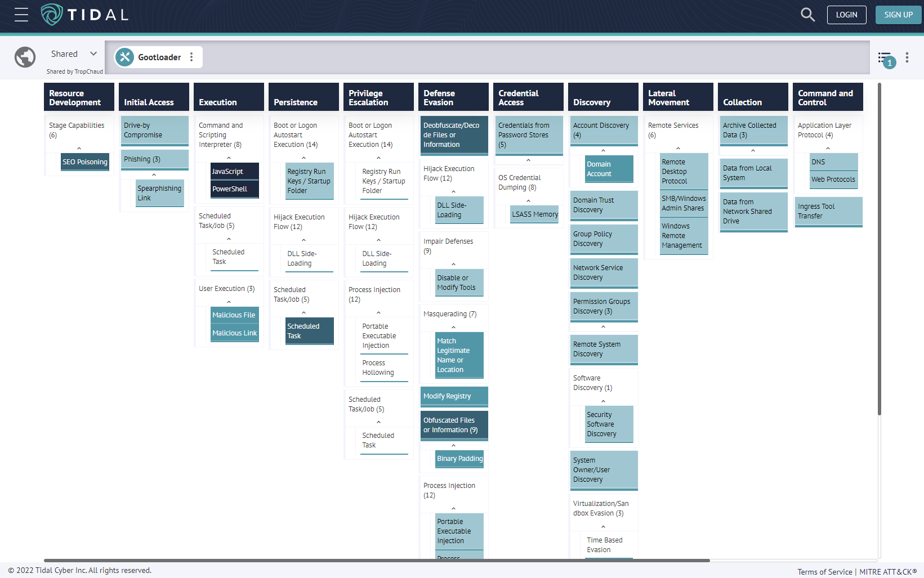
Task: Select Windows Remote Management sub-technique
Action: click(x=684, y=236)
